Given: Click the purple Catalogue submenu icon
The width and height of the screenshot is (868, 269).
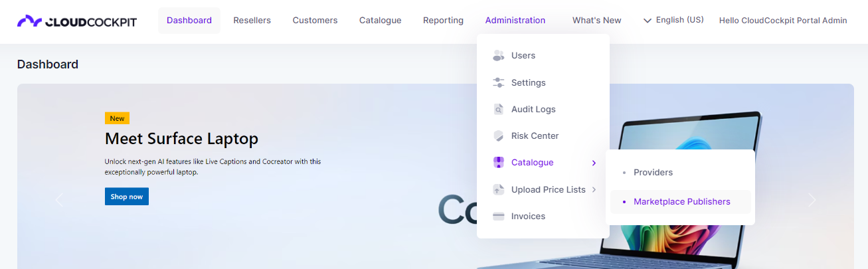Looking at the screenshot, I should tap(499, 163).
